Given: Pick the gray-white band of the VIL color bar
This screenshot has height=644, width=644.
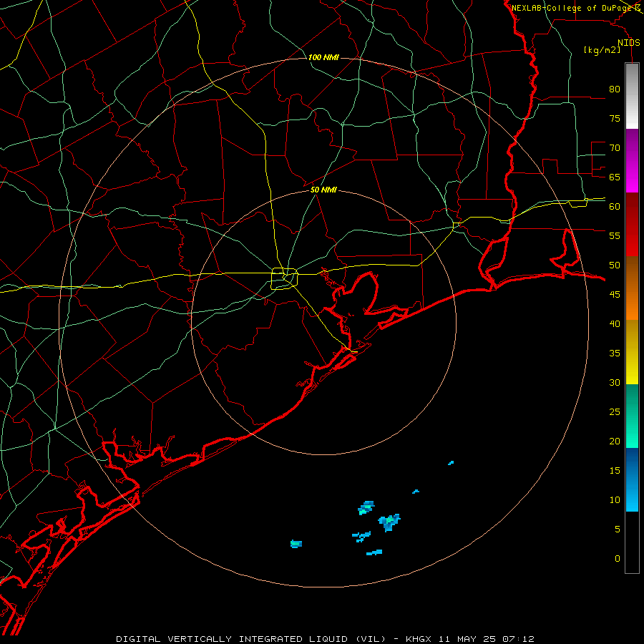Looking at the screenshot, I should tap(632, 96).
